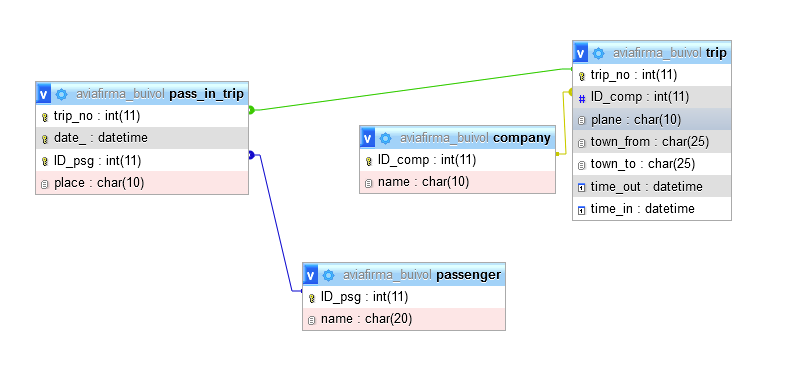The height and width of the screenshot is (389, 789).
Task: Select the 'town_to : char(25)' row
Action: tap(652, 164)
